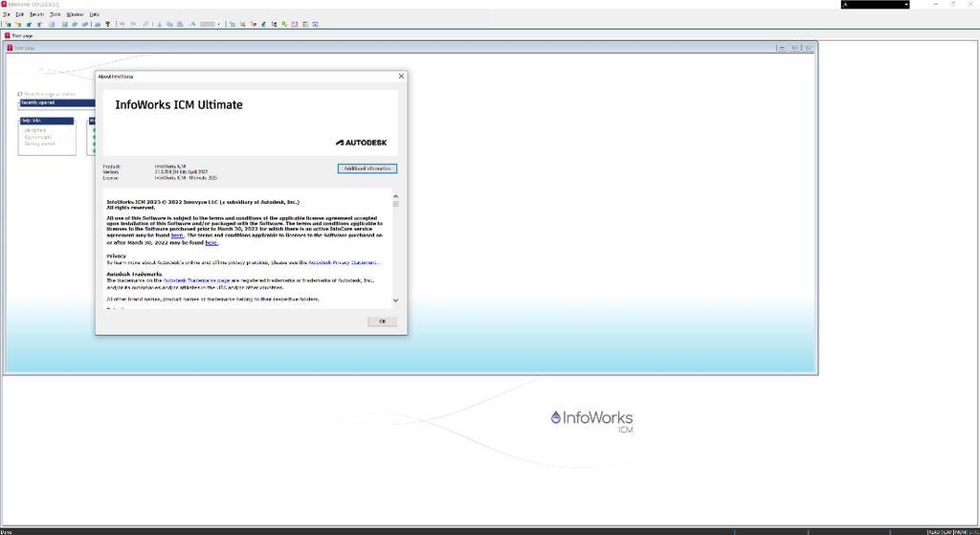
Task: Open the Window menu
Action: click(75, 14)
